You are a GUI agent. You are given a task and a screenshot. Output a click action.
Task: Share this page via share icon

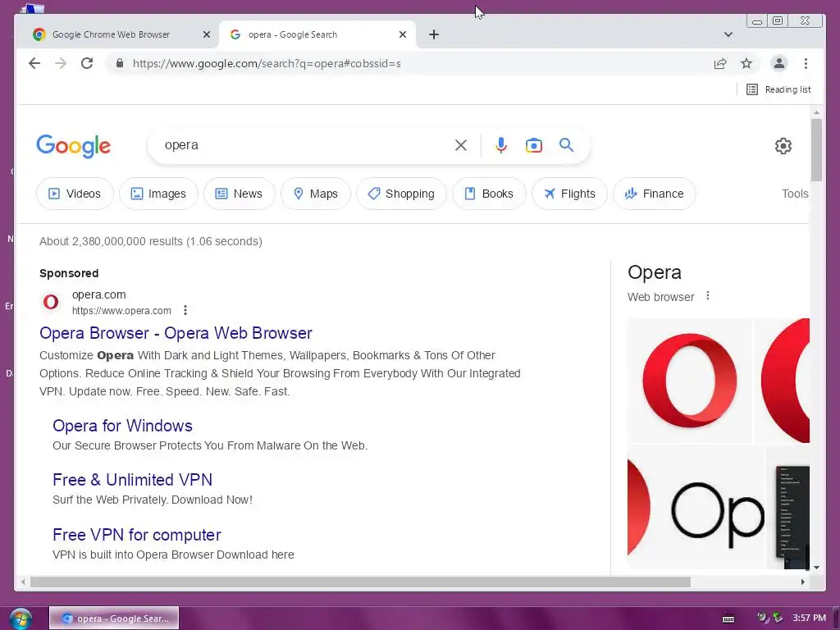[x=720, y=63]
